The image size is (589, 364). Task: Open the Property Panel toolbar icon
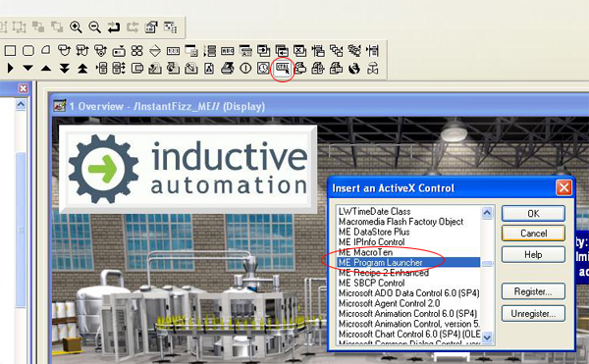click(x=151, y=27)
